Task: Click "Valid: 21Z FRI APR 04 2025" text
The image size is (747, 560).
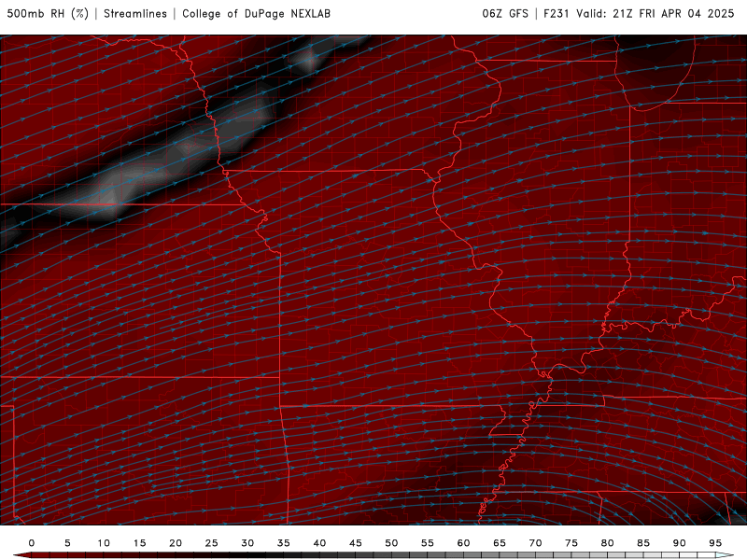Action: point(655,14)
